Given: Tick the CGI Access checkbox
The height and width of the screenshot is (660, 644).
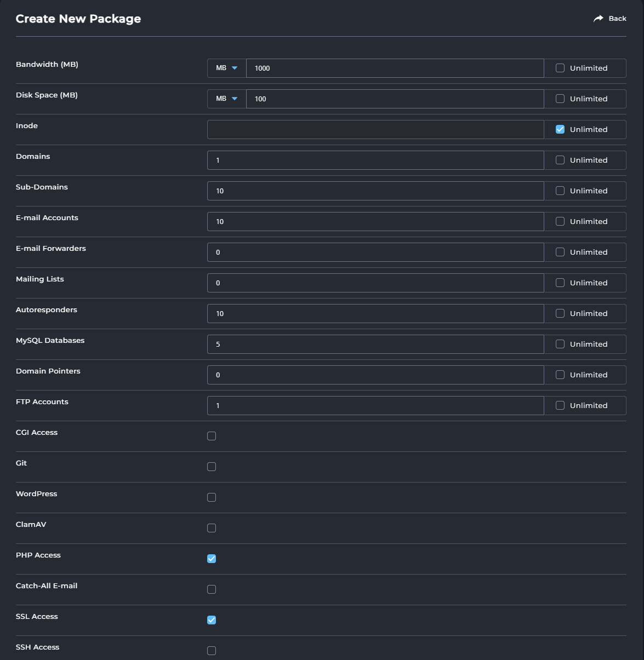Looking at the screenshot, I should (212, 436).
